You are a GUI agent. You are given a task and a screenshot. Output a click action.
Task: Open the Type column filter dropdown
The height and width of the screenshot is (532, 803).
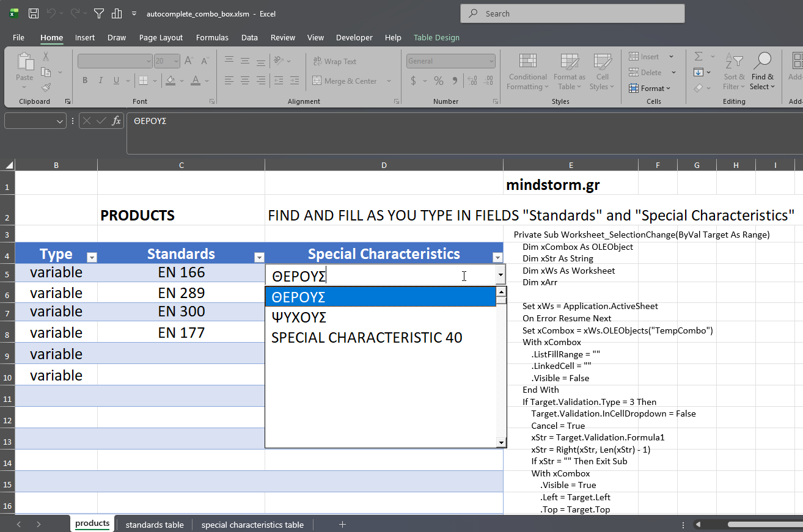[x=92, y=258]
